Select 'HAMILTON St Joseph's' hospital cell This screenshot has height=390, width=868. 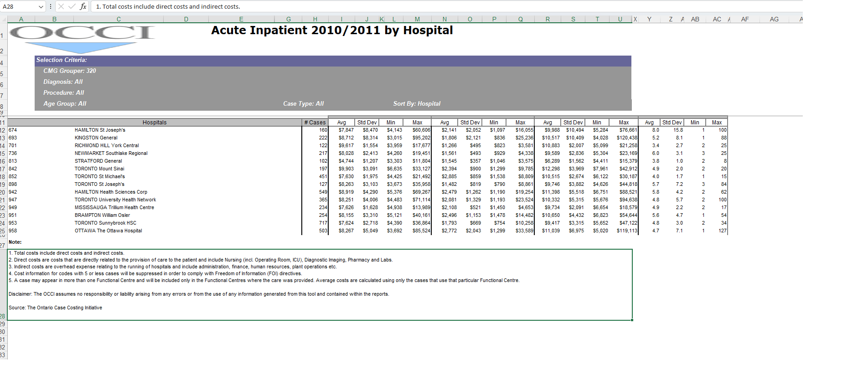(x=100, y=130)
